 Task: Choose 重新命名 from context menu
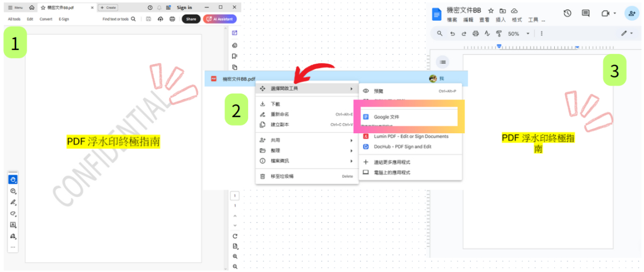(x=307, y=114)
